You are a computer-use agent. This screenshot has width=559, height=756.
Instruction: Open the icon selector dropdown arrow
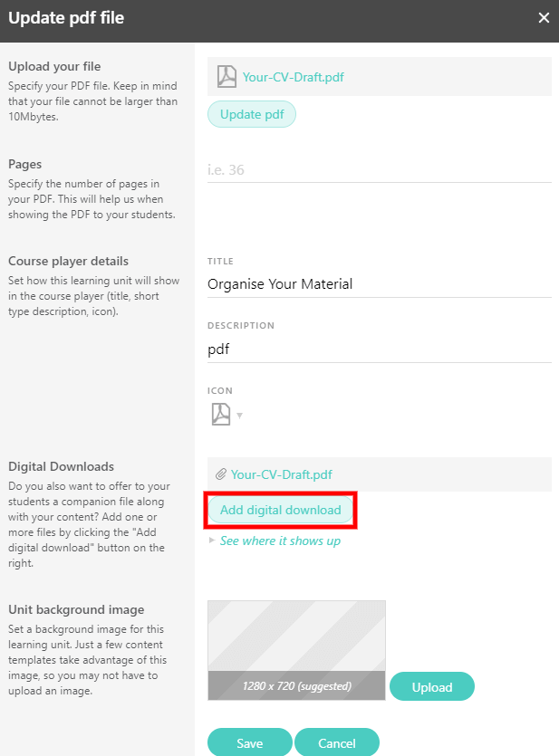pyautogui.click(x=240, y=416)
